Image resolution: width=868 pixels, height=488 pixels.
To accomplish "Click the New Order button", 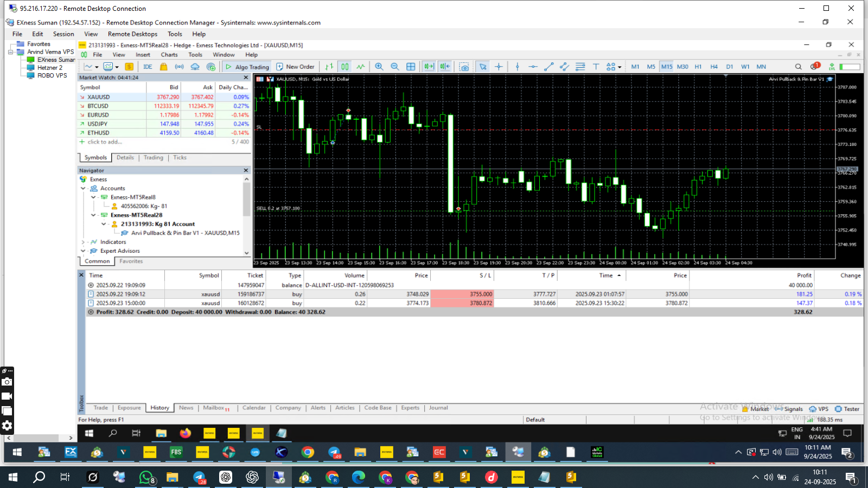I will click(295, 67).
